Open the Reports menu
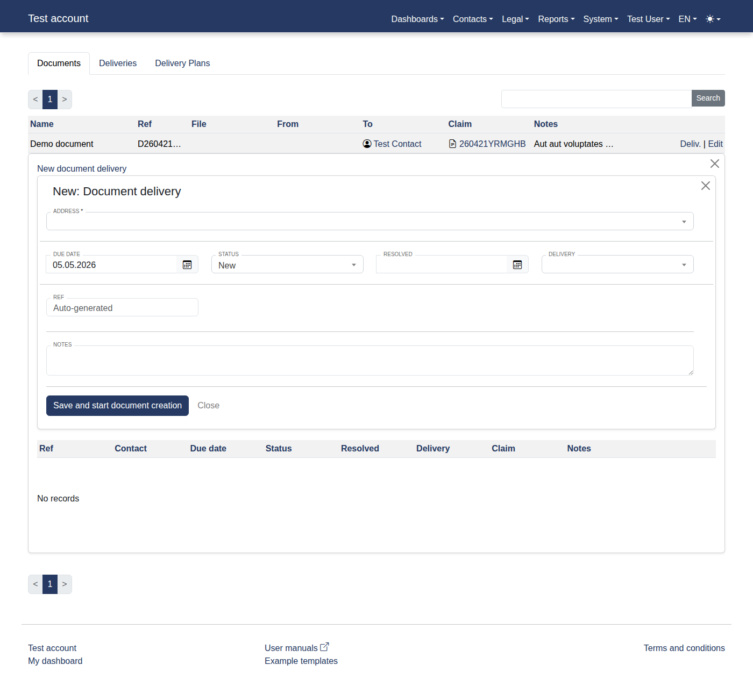The width and height of the screenshot is (753, 700). [556, 19]
